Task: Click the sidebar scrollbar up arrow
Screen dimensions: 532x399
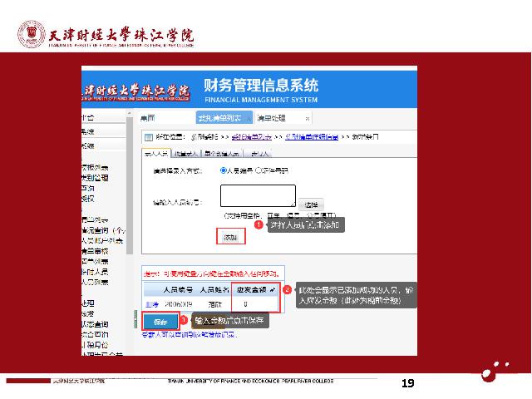Action: coord(130,113)
